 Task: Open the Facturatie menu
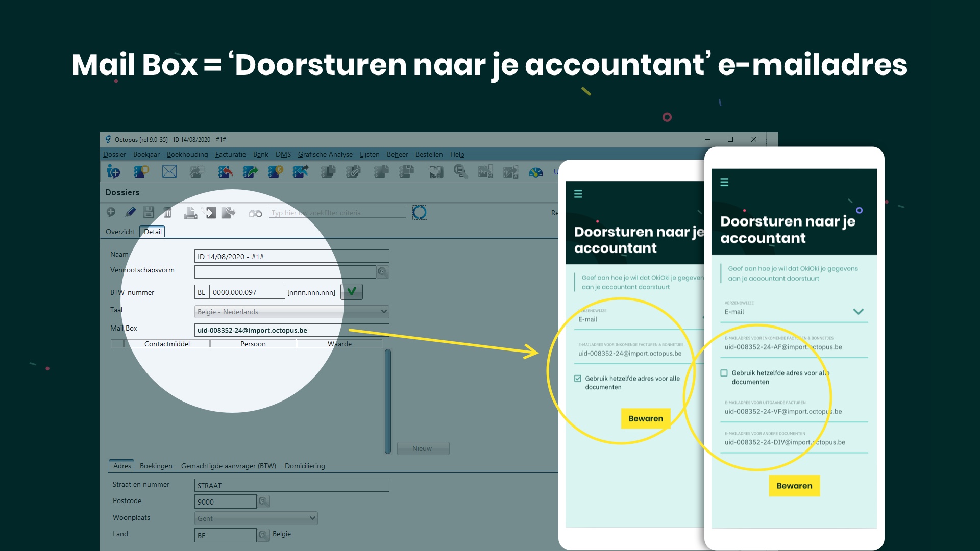pyautogui.click(x=231, y=154)
